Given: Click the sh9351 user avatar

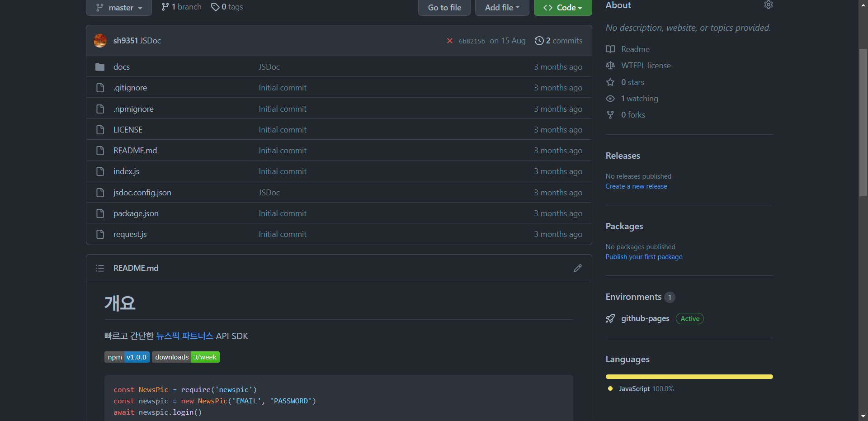Looking at the screenshot, I should pyautogui.click(x=100, y=41).
